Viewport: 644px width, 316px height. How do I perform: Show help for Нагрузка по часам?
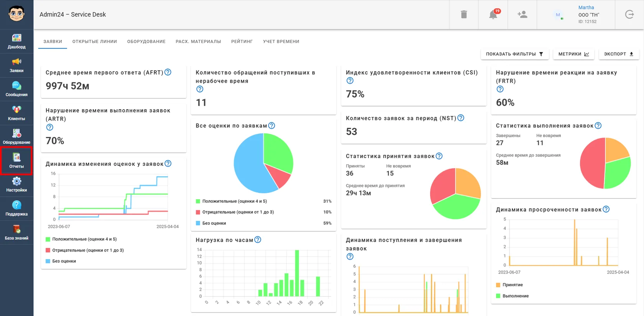(x=258, y=239)
